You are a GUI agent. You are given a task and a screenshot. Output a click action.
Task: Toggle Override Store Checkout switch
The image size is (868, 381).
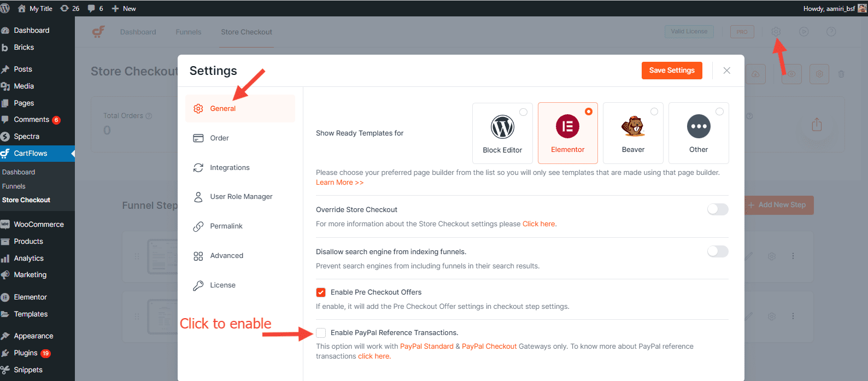(x=717, y=209)
